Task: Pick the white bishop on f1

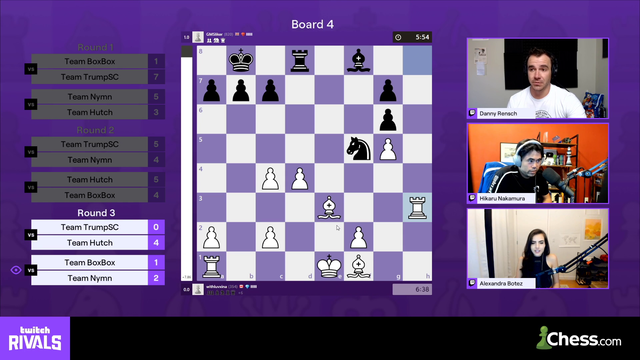Action: pos(358,266)
